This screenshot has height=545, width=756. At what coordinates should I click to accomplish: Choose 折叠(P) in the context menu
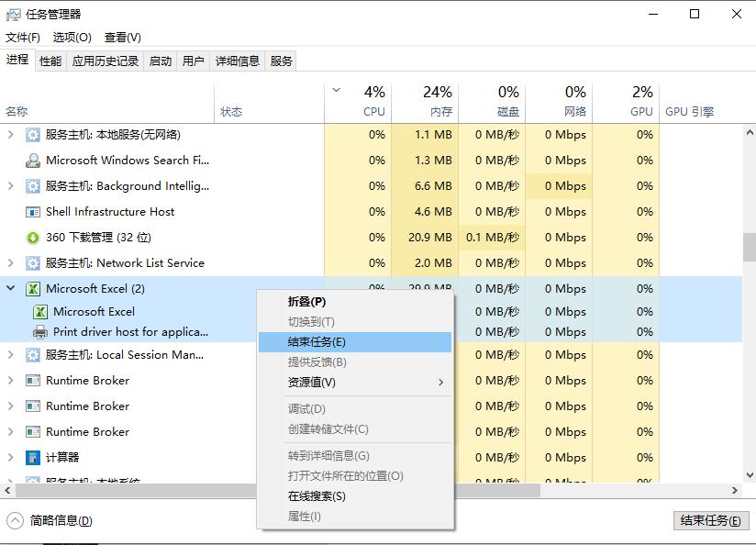coord(355,302)
